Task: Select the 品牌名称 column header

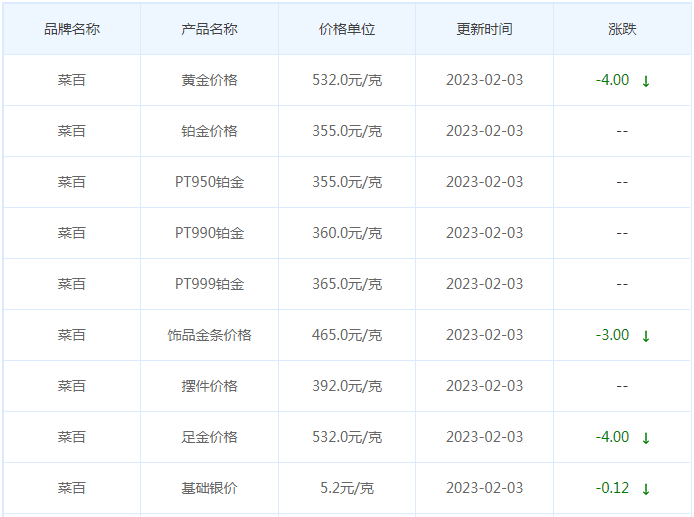Action: tap(72, 29)
